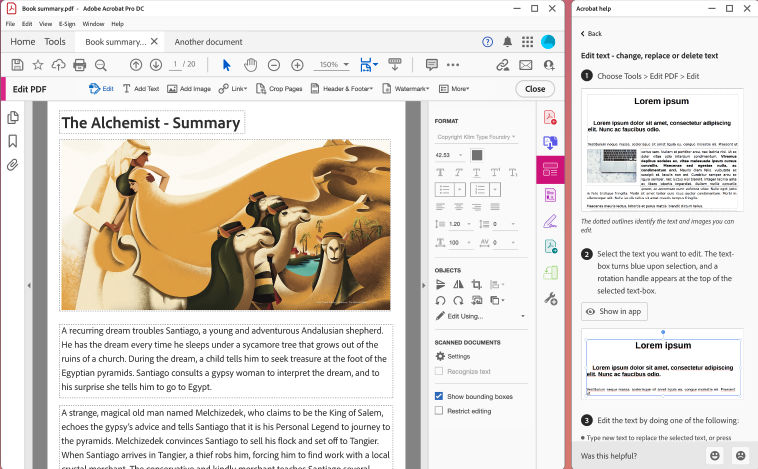Open the bookmarks panel icon

pos(13,141)
